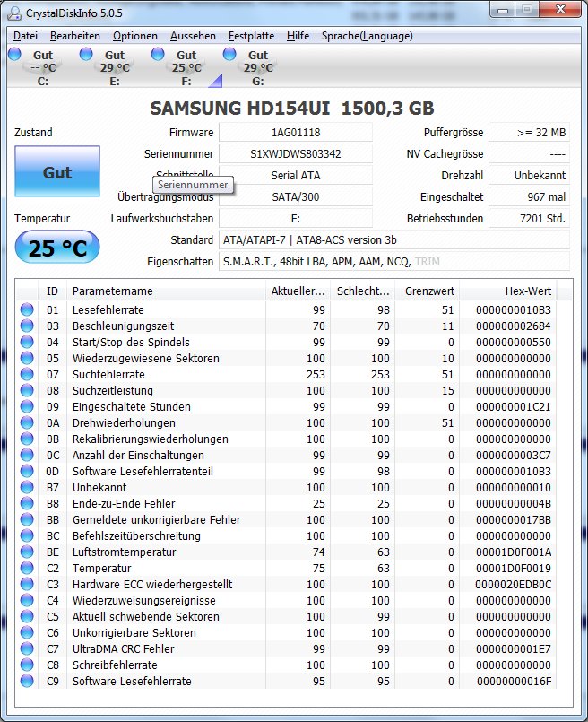The image size is (588, 722).
Task: Click the blue Gut health status button
Action: (57, 171)
